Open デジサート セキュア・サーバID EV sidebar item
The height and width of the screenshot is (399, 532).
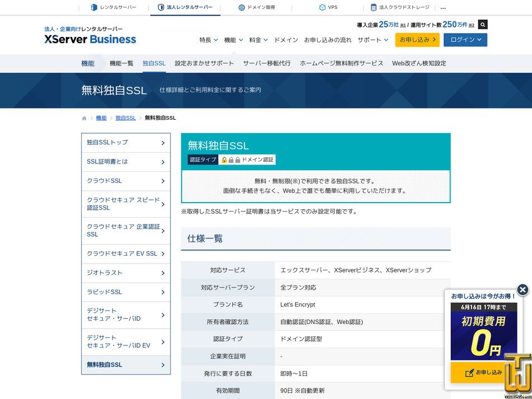[126, 342]
